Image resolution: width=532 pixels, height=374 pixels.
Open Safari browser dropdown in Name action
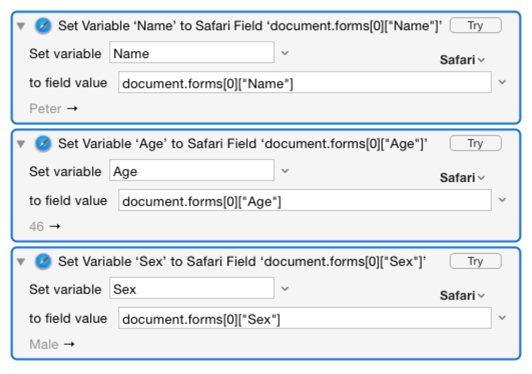pos(462,60)
